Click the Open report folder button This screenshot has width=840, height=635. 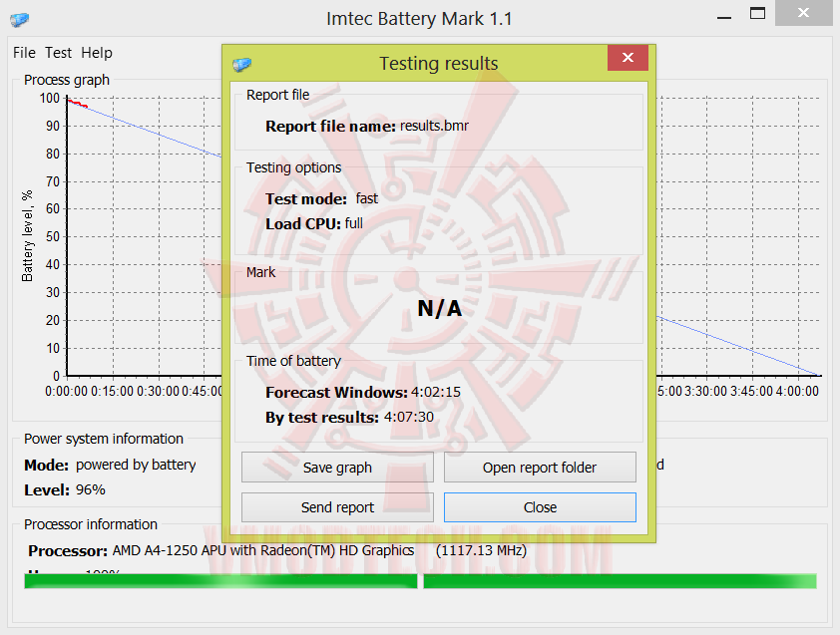tap(540, 468)
